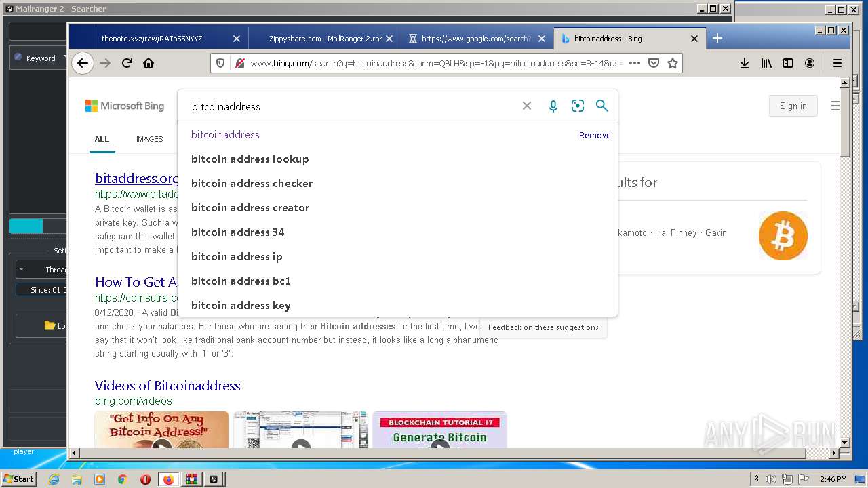This screenshot has width=868, height=488.
Task: Open Firefox downloads panel
Action: point(745,63)
